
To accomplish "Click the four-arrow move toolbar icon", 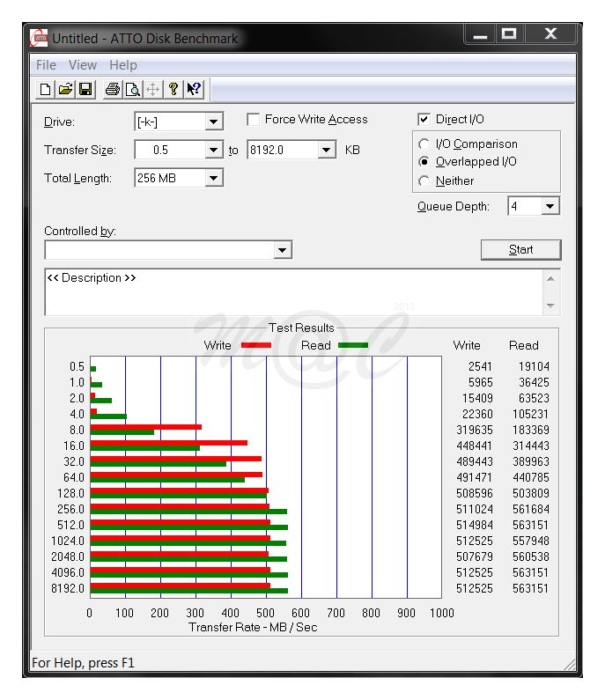I will [x=152, y=89].
